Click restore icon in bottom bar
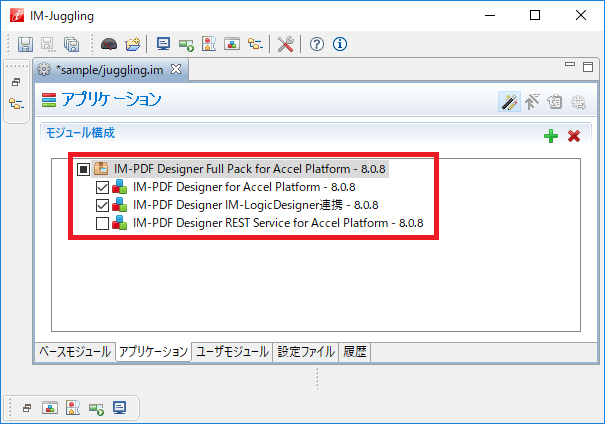Screen dimensions: 605x424 (x=27, y=408)
